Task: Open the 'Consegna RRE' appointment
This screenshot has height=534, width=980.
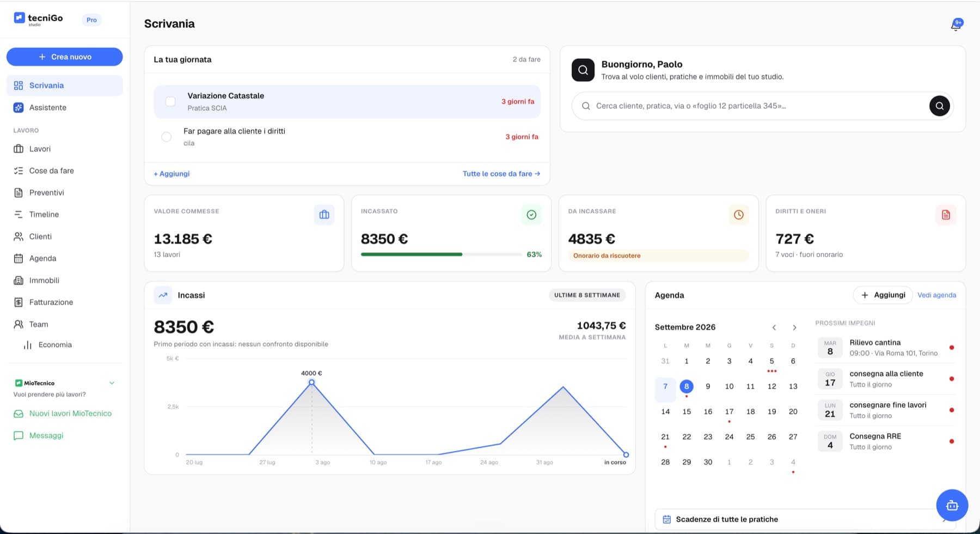Action: tap(886, 441)
